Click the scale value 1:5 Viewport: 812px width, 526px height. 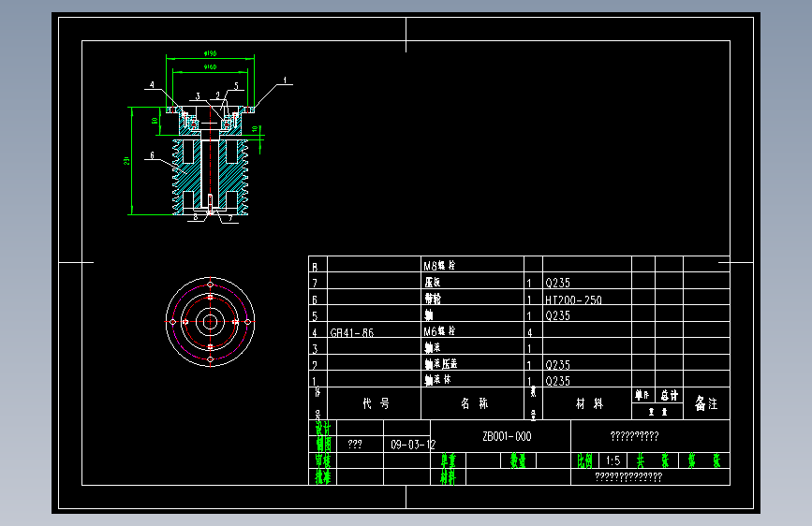(x=613, y=460)
